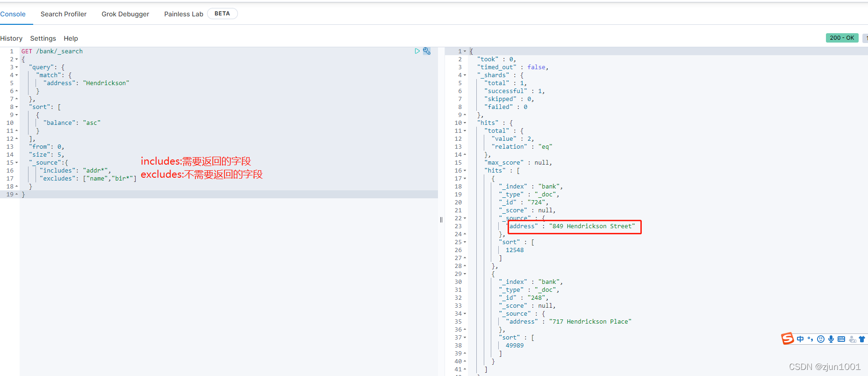Viewport: 868px width, 376px height.
Task: Open console Settings
Action: [x=43, y=38]
